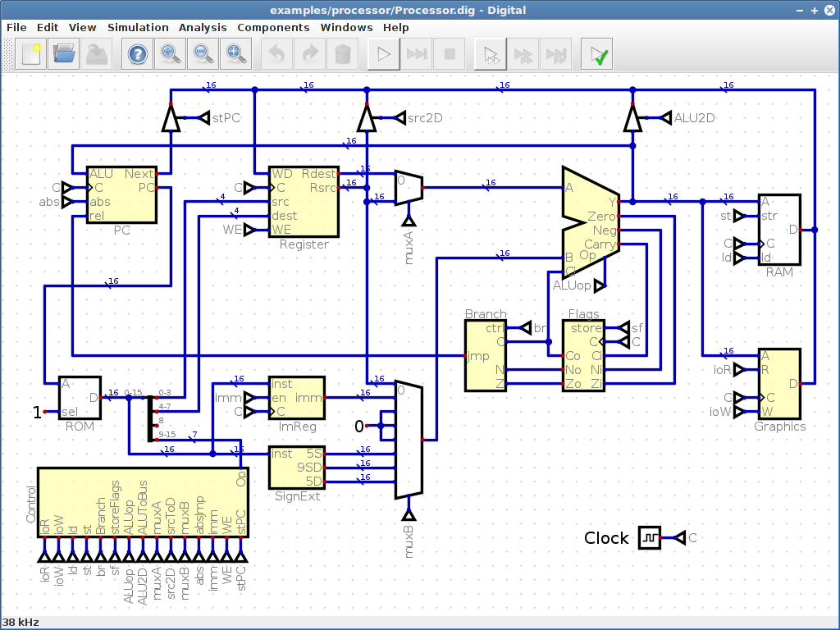The width and height of the screenshot is (840, 630).
Task: Zoom in using the magnifier plus icon
Action: pos(170,53)
